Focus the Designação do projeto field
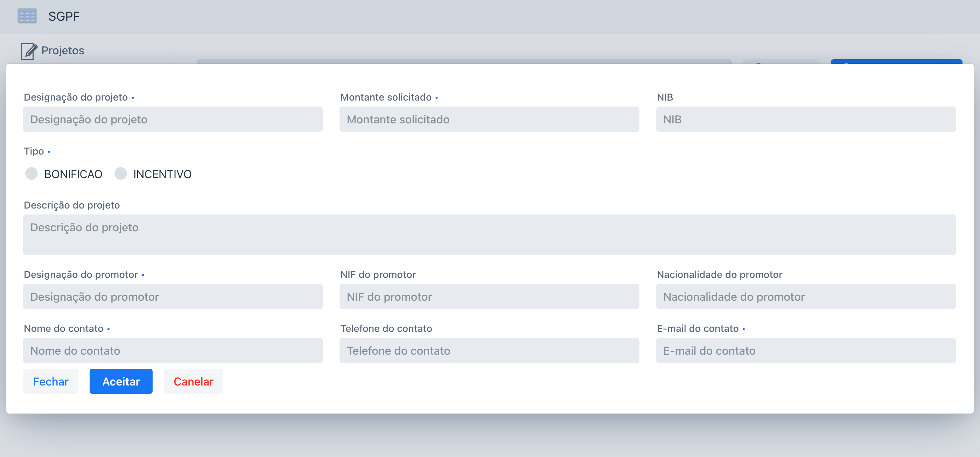Viewport: 980px width, 457px height. click(x=173, y=119)
